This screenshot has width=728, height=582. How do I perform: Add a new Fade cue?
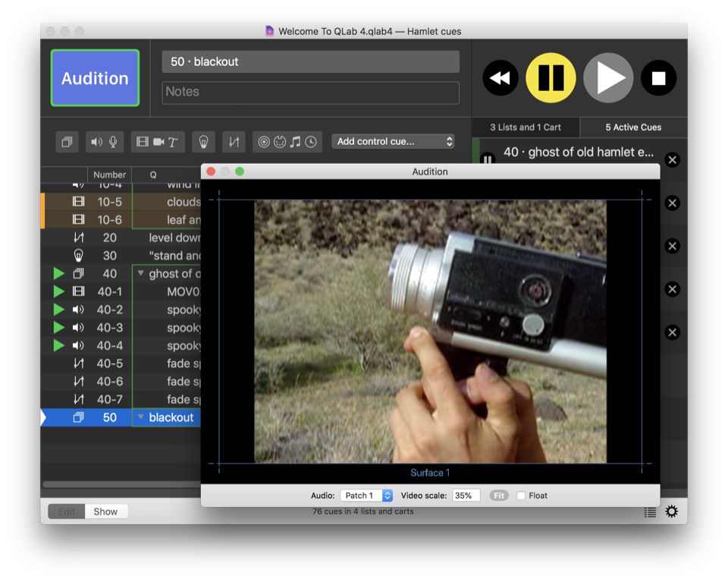[234, 142]
